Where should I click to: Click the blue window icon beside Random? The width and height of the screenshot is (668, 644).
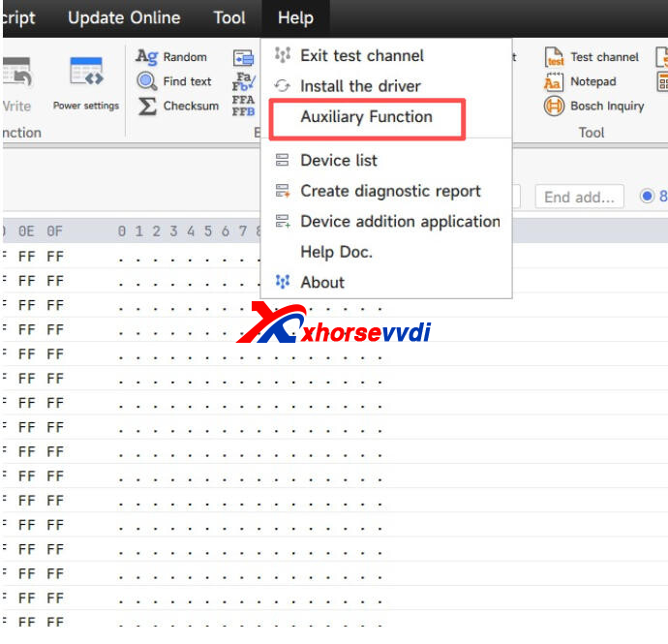click(243, 58)
